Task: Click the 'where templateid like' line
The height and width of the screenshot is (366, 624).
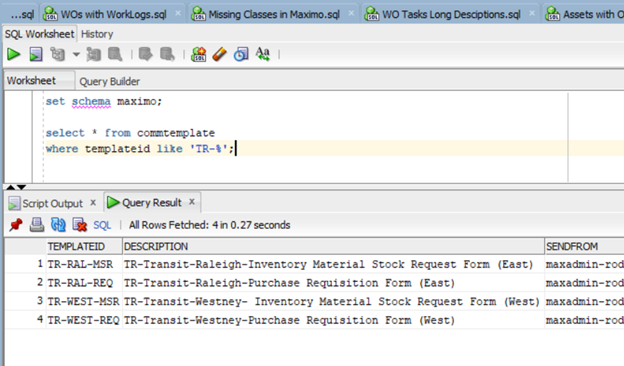Action: pos(140,149)
